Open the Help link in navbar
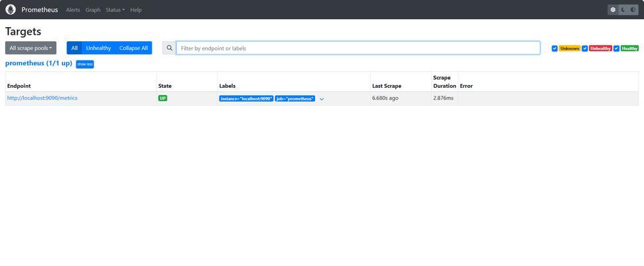This screenshot has height=266, width=644. 136,10
